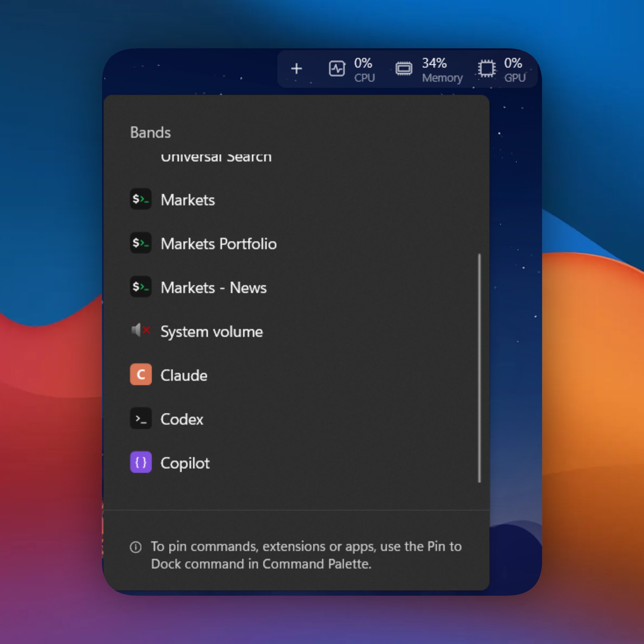Click the orange Claude icon
Screen dimensions: 644x644
tap(141, 374)
